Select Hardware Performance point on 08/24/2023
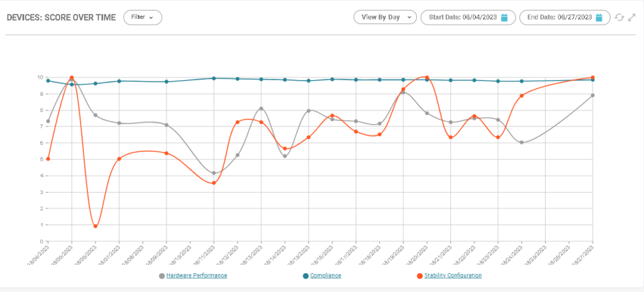The width and height of the screenshot is (644, 292). (521, 142)
